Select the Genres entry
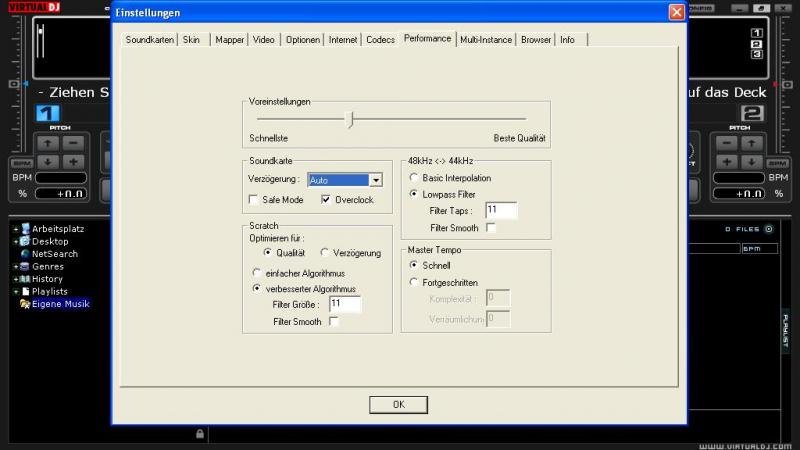The image size is (800, 450). pos(47,266)
